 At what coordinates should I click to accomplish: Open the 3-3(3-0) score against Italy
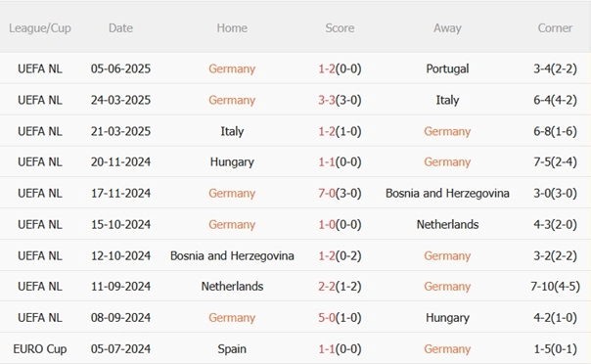pos(340,100)
